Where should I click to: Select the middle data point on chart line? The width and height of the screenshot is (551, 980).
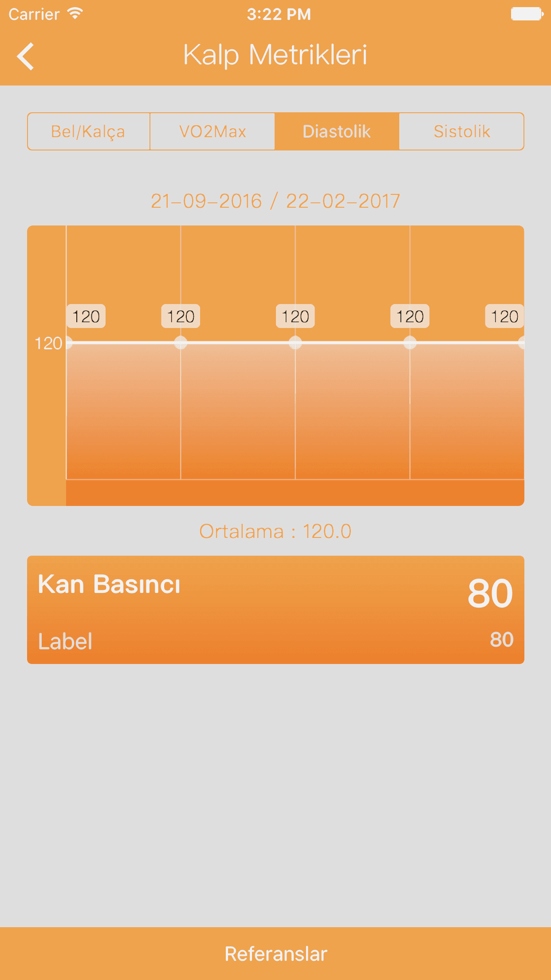295,343
